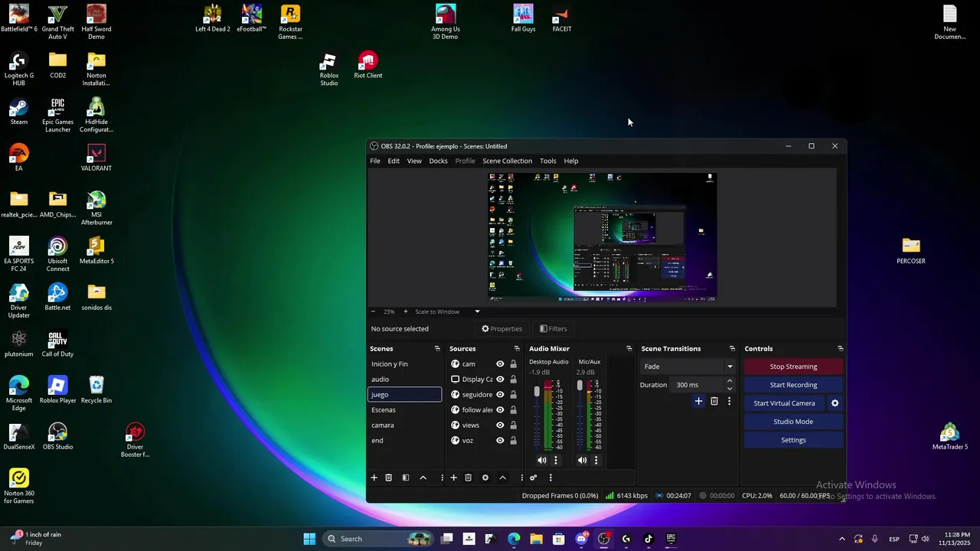The height and width of the screenshot is (551, 980).
Task: Open OBS Studio desktop shortcut
Action: tap(57, 436)
